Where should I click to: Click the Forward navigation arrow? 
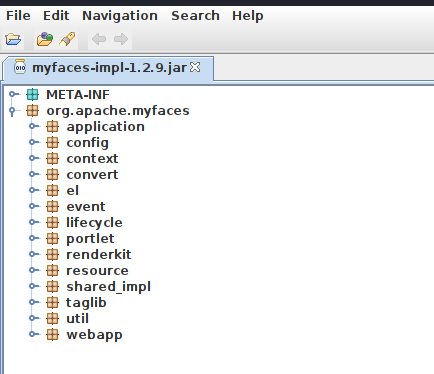click(121, 39)
